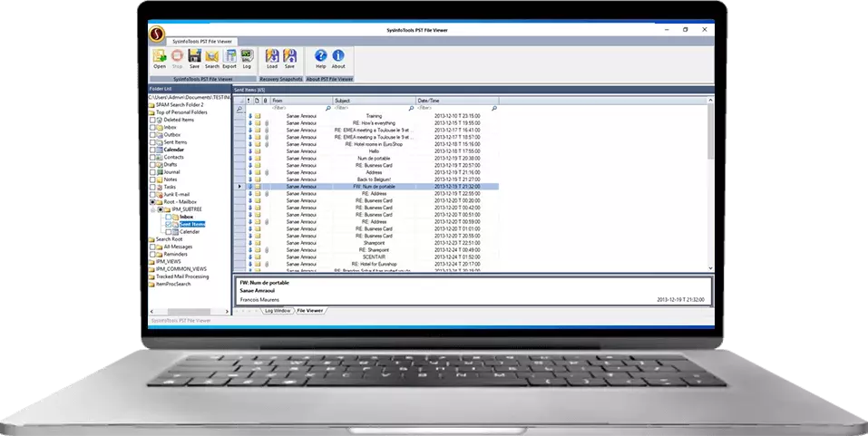
Task: Select Top of Personal Folders node
Action: click(181, 112)
